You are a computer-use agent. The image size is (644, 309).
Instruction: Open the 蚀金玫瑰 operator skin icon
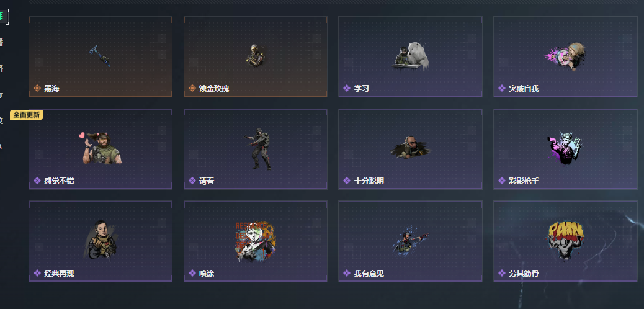pyautogui.click(x=255, y=56)
